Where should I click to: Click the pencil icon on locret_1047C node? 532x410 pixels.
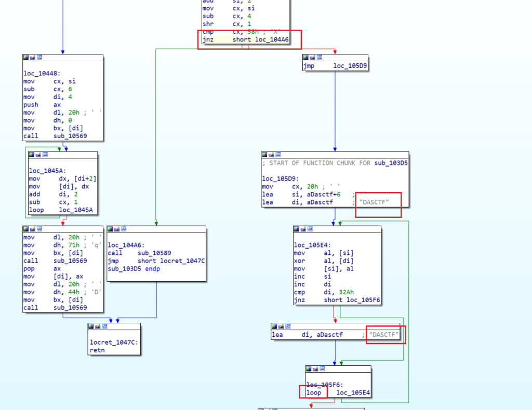(98, 326)
